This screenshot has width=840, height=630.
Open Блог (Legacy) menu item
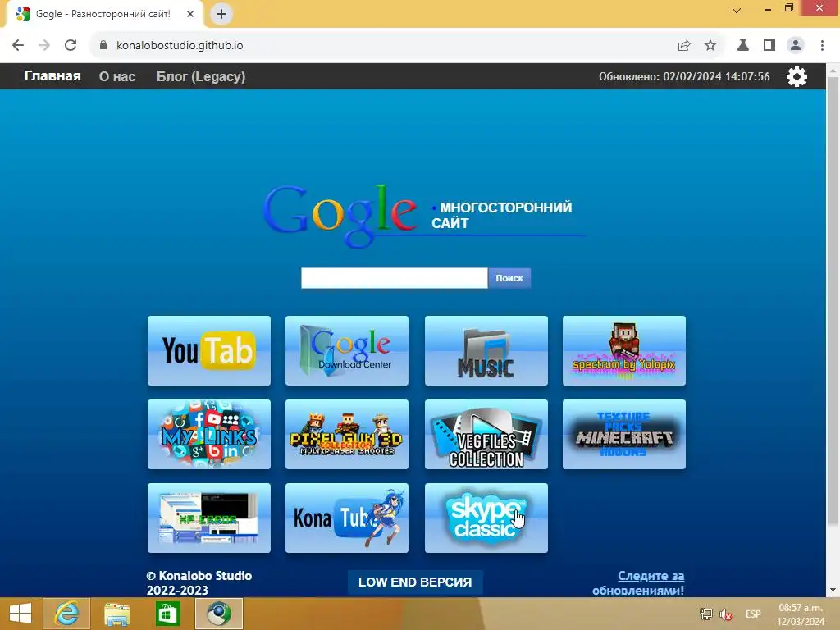[x=201, y=76]
